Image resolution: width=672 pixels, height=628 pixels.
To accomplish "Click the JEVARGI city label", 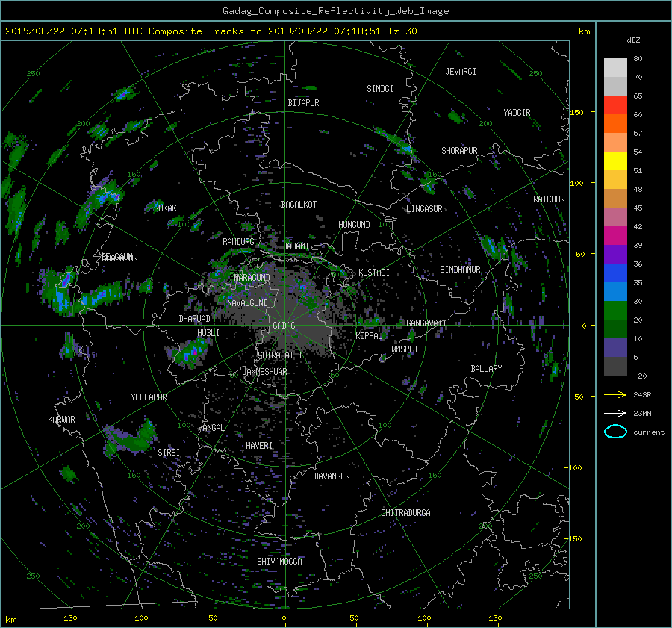I will (x=461, y=72).
